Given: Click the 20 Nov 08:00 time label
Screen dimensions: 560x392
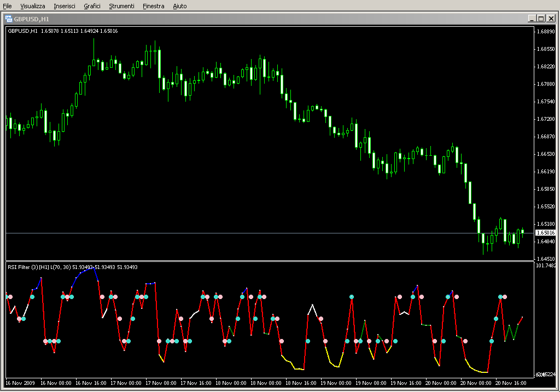Looking at the screenshot, I should coord(476,383).
